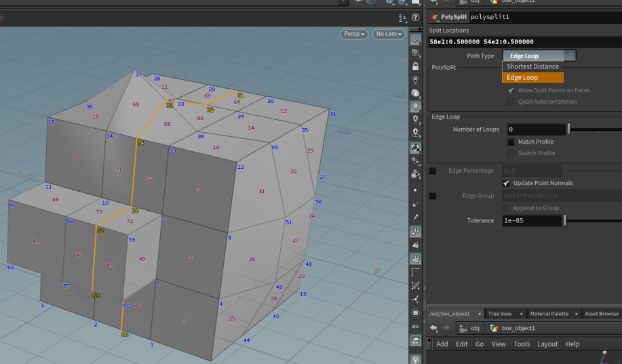622x364 pixels.
Task: Select Edge Loop option in dropdown list
Action: (522, 77)
